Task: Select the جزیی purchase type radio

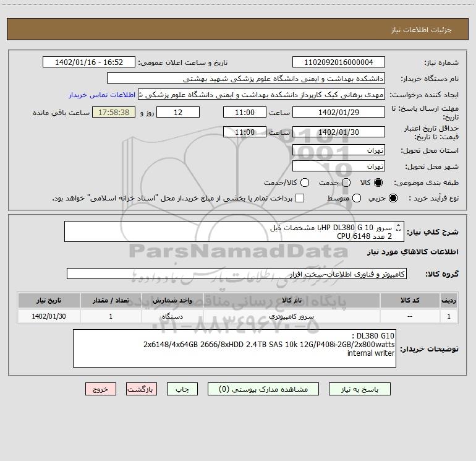Action: pos(393,198)
